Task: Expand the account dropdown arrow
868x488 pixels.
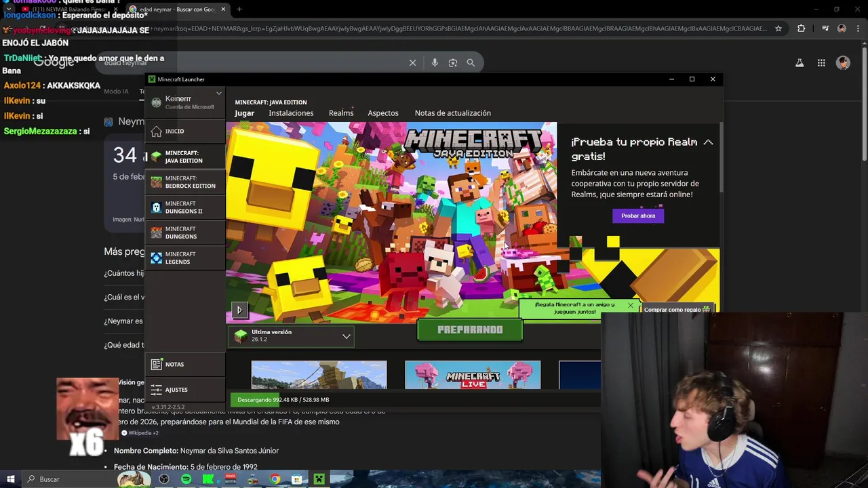Action: click(x=218, y=94)
